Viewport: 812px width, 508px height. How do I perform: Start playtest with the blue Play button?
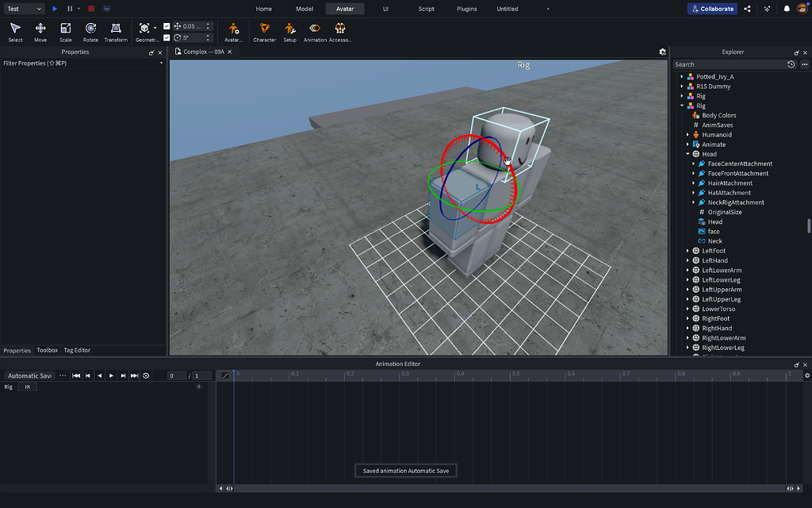[55, 9]
